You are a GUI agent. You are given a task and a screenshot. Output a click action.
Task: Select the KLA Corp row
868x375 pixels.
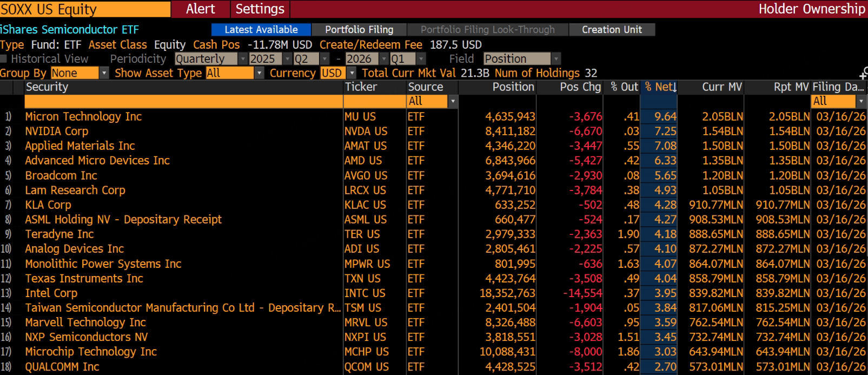(434, 205)
